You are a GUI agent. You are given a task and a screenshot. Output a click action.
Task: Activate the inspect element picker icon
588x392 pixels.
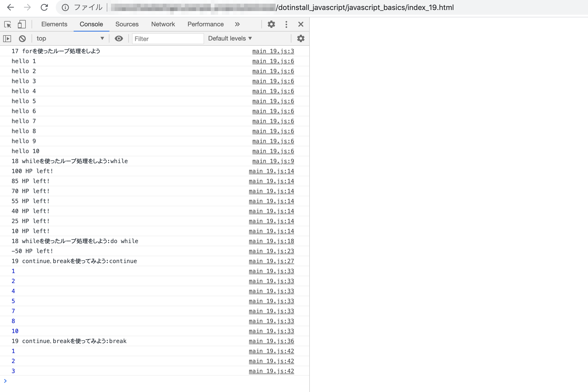tap(8, 24)
